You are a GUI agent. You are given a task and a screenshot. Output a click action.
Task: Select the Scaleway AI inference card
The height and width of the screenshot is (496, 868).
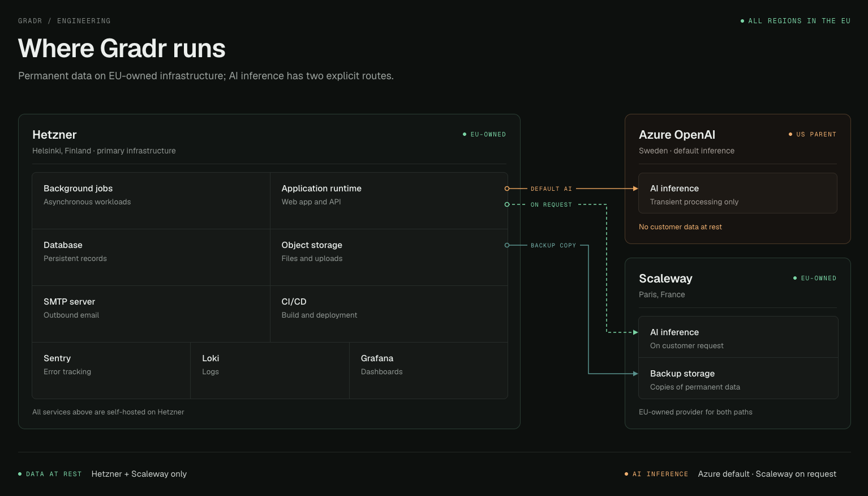[x=738, y=337]
